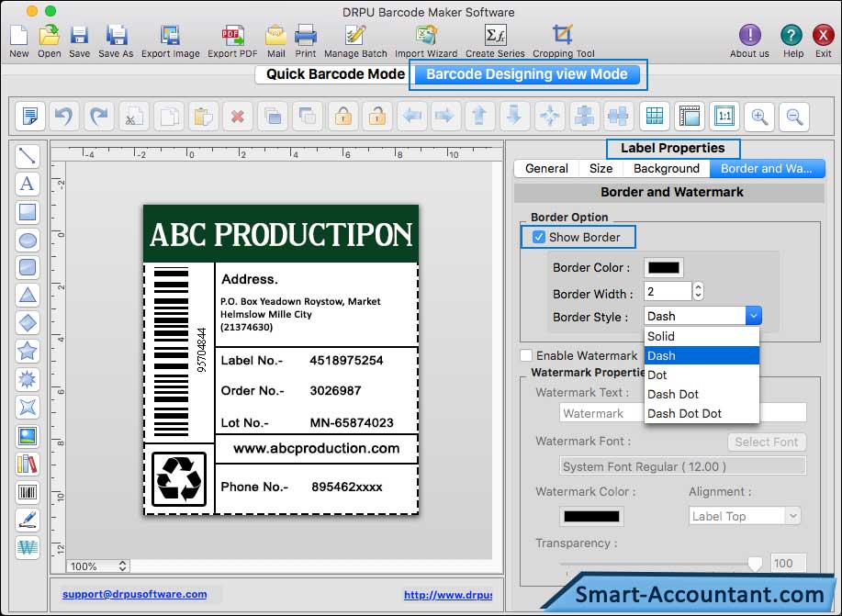Switch to the General tab

pos(546,169)
